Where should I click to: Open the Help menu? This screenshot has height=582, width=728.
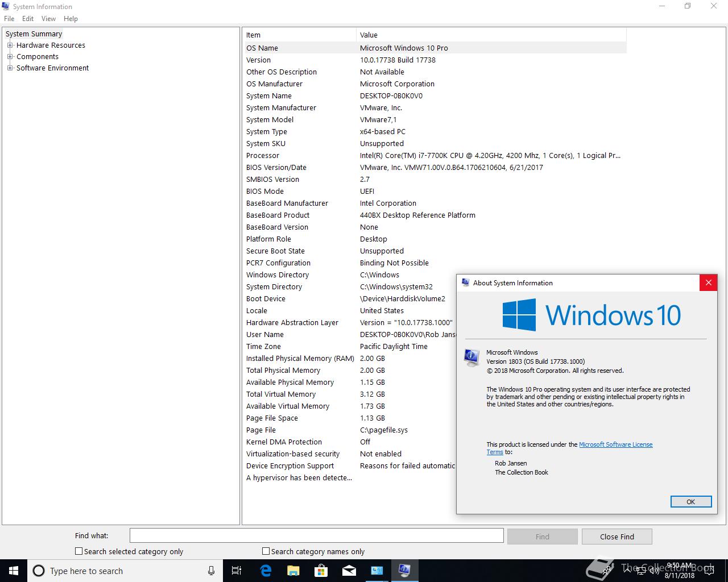[71, 18]
